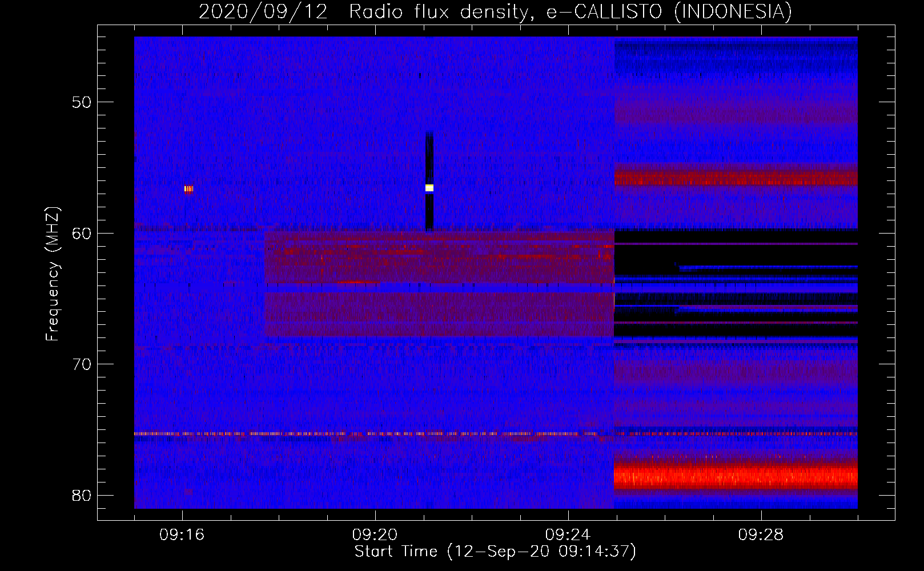Screen dimensions: 924x571
Task: Click the 09:28 time tick label
Action: coord(761,535)
